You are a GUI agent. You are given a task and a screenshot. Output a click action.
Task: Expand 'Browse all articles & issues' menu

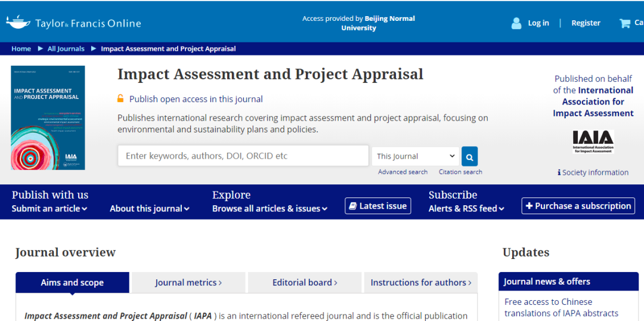point(270,209)
